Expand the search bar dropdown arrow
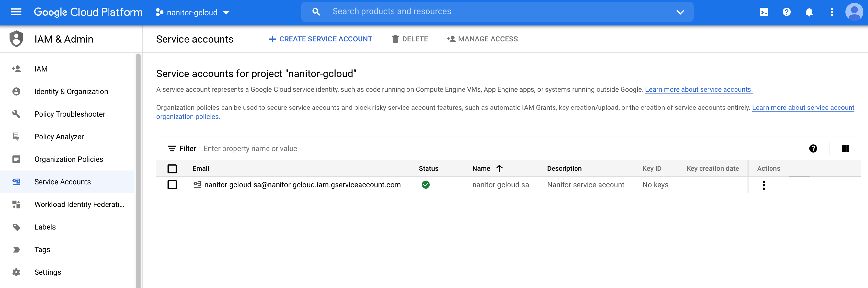The height and width of the screenshot is (288, 868). click(680, 12)
